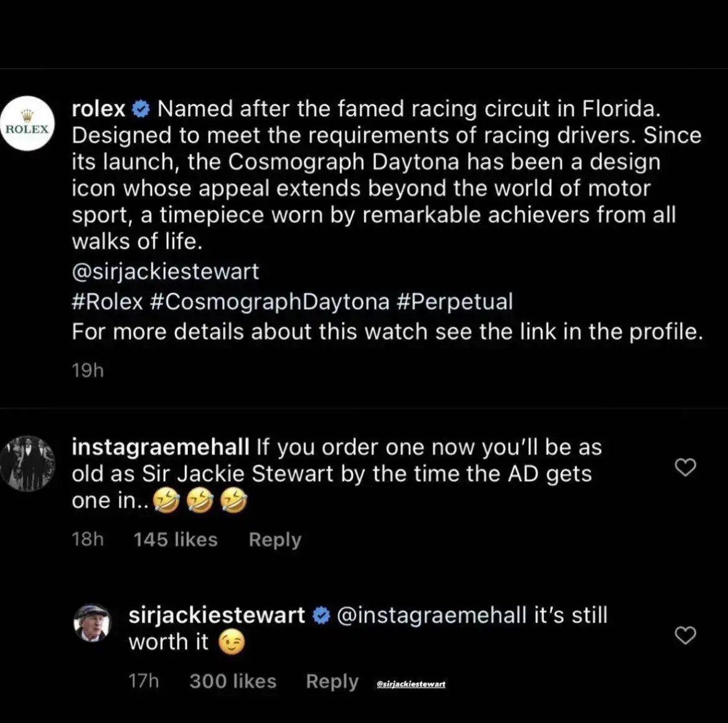The height and width of the screenshot is (723, 728).
Task: Like instagraemehall's comment with the heart
Action: (x=685, y=467)
